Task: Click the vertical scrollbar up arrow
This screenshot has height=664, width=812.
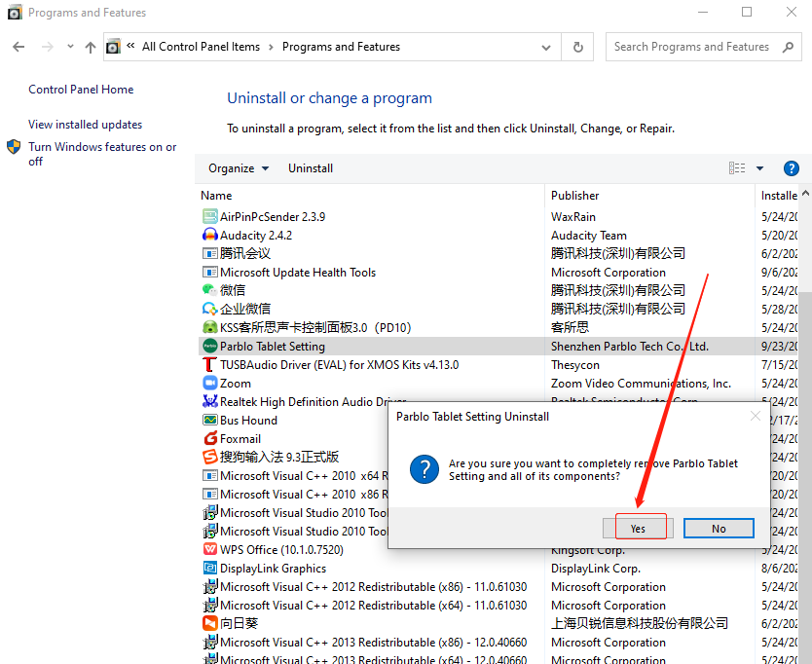Action: click(x=806, y=194)
